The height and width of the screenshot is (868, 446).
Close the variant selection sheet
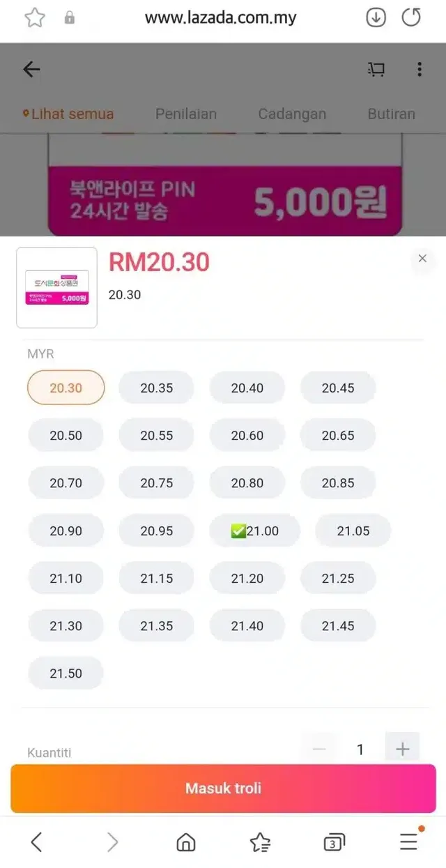[422, 259]
